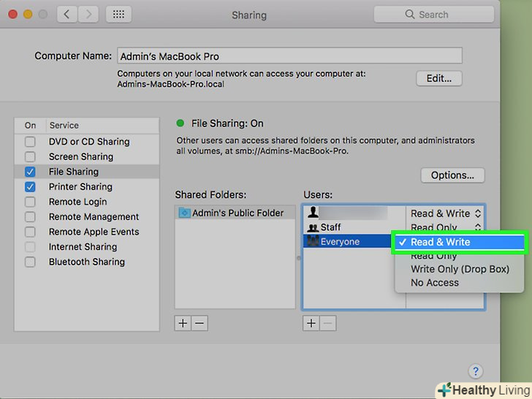This screenshot has width=532, height=399.
Task: Select Admin's Public Folder in Shared Folders
Action: point(235,213)
